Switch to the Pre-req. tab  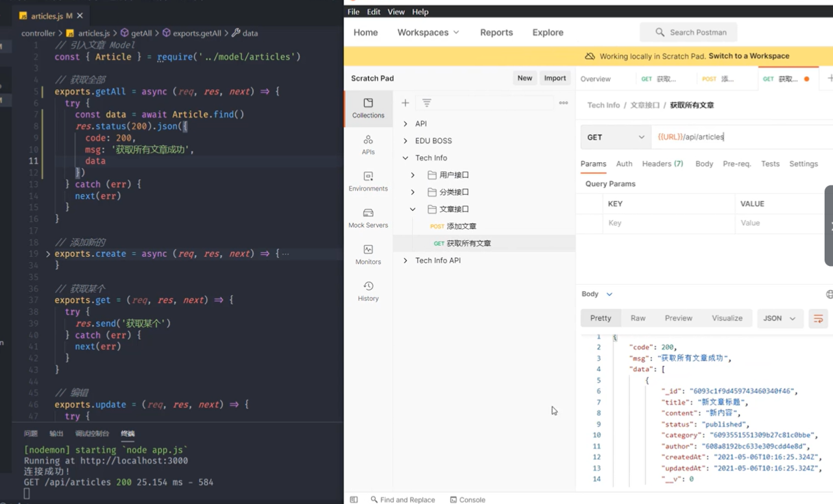tap(737, 164)
